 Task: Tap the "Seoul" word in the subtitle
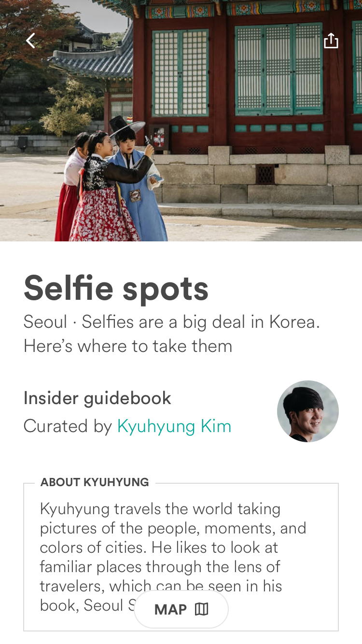pos(45,322)
